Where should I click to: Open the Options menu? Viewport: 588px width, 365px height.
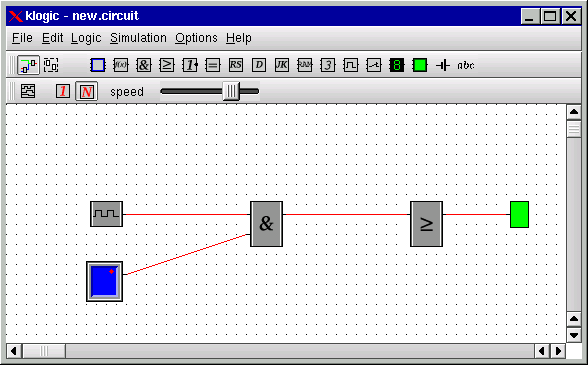[x=196, y=38]
